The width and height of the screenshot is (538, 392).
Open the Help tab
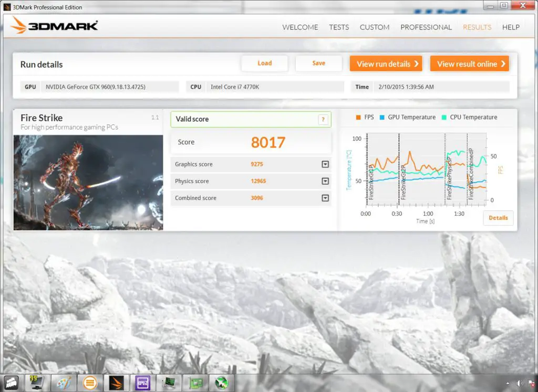click(x=511, y=27)
